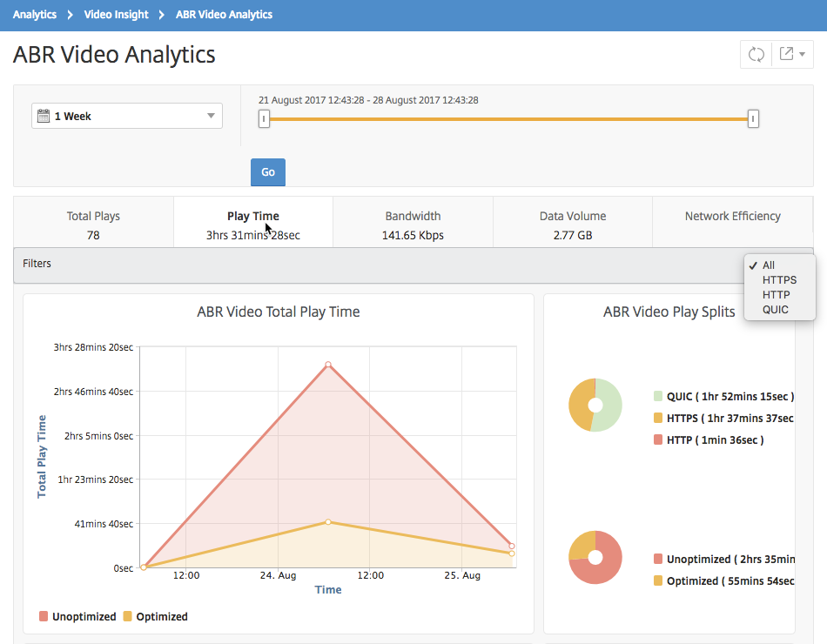Click the ABR Video Analytics breadcrumb

[224, 15]
